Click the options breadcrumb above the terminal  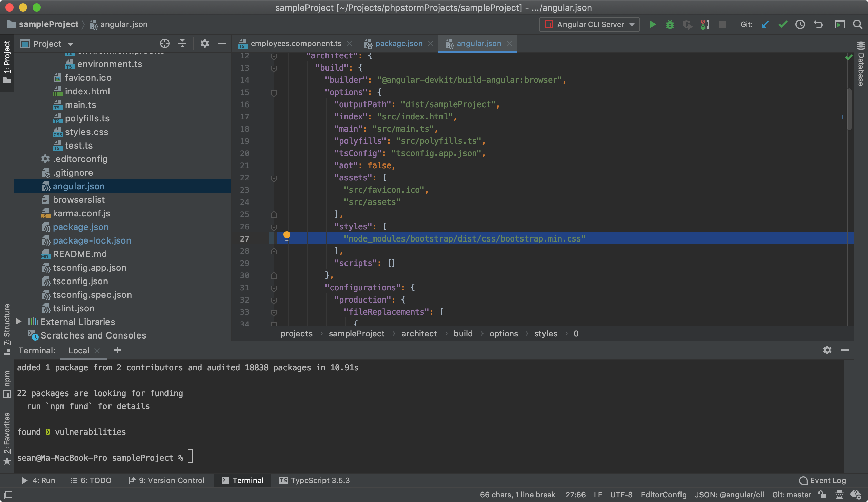504,333
